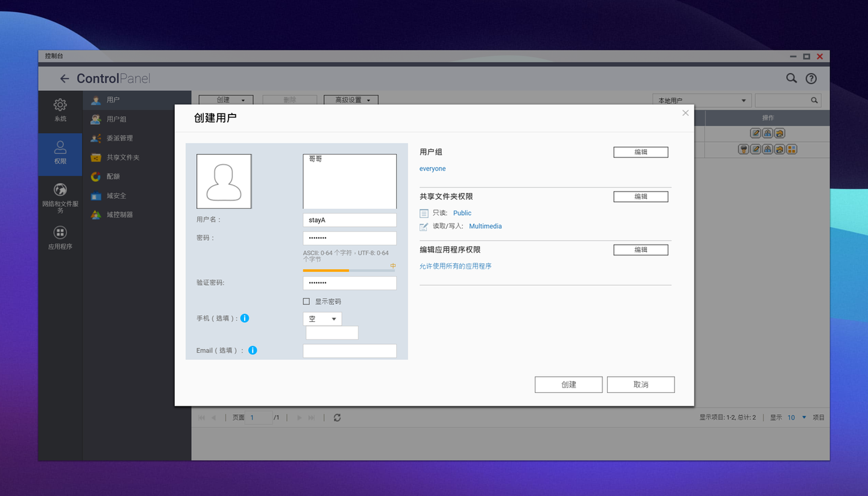The height and width of the screenshot is (496, 868).
Task: Click 编辑 next to 共享文件夹权限
Action: click(641, 196)
